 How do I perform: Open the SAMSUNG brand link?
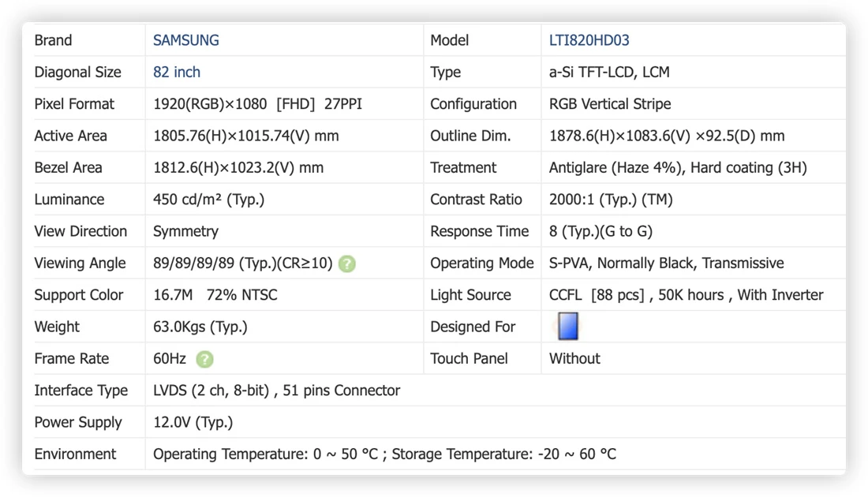186,40
